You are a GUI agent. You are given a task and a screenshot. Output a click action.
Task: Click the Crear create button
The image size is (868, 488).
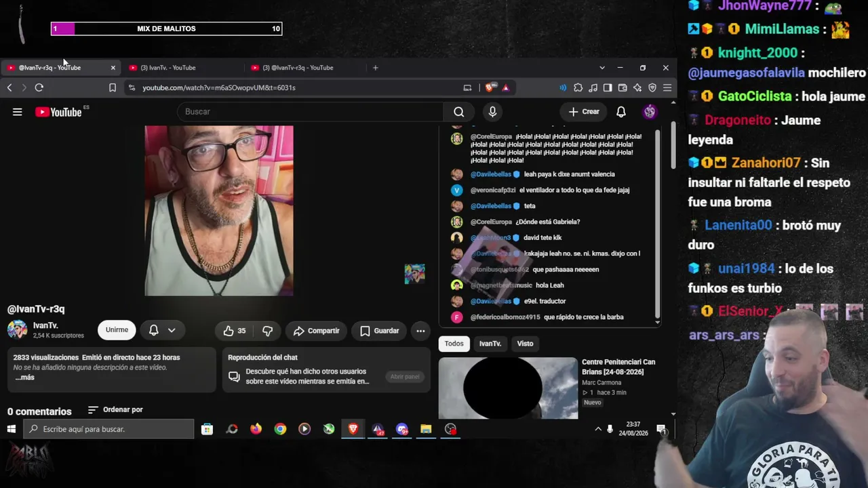click(584, 112)
